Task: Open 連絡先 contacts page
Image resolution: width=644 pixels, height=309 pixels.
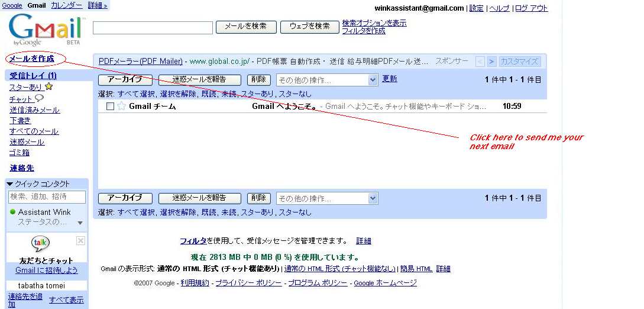Action: (22, 168)
